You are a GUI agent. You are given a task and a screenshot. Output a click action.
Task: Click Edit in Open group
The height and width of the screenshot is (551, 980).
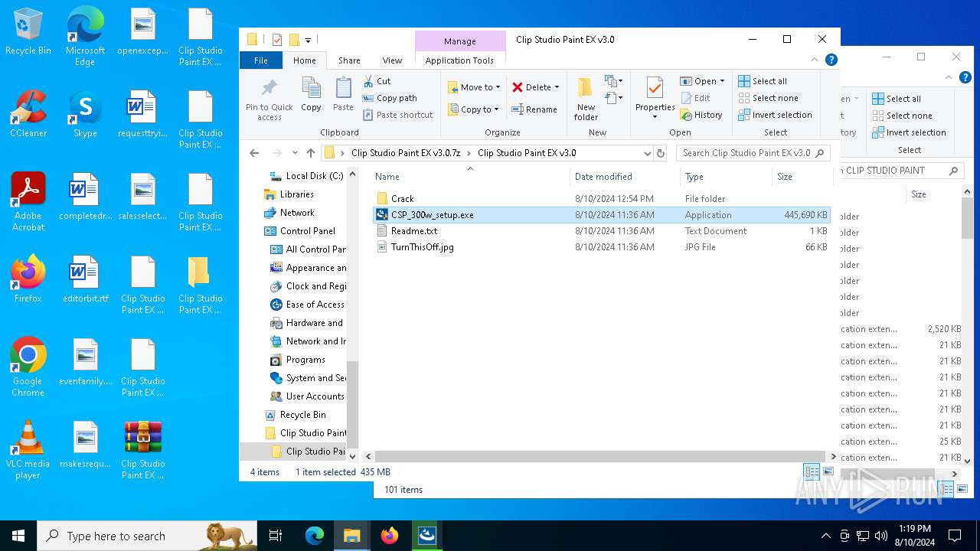(695, 98)
